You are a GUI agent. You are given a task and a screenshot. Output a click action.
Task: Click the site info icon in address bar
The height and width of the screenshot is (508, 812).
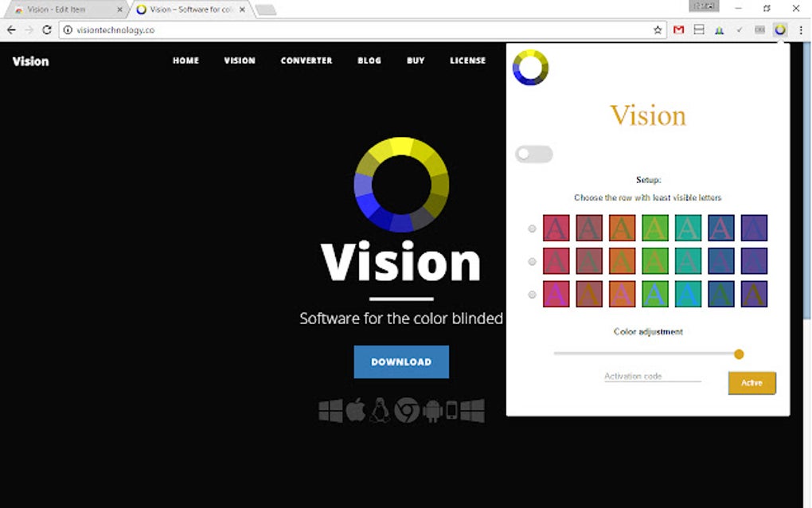pos(68,30)
